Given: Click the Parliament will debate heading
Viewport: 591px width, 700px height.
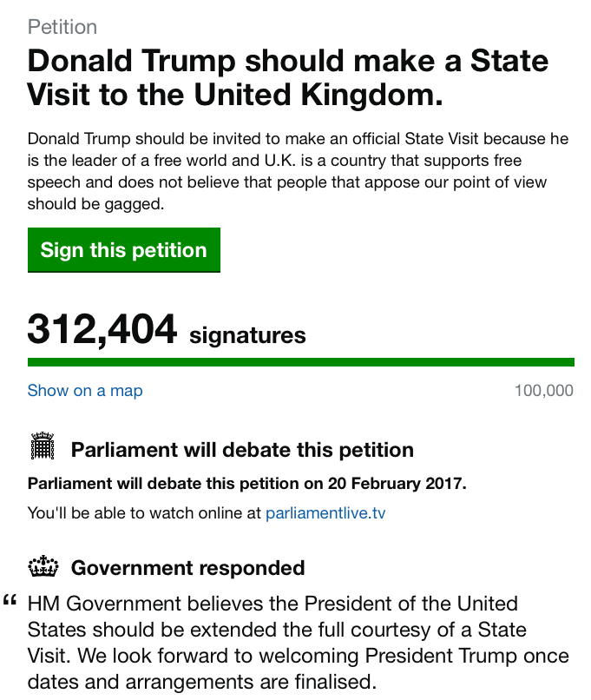Looking at the screenshot, I should [244, 450].
